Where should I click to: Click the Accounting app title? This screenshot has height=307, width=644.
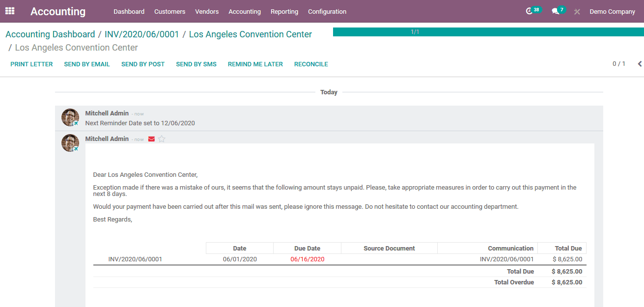pos(58,11)
